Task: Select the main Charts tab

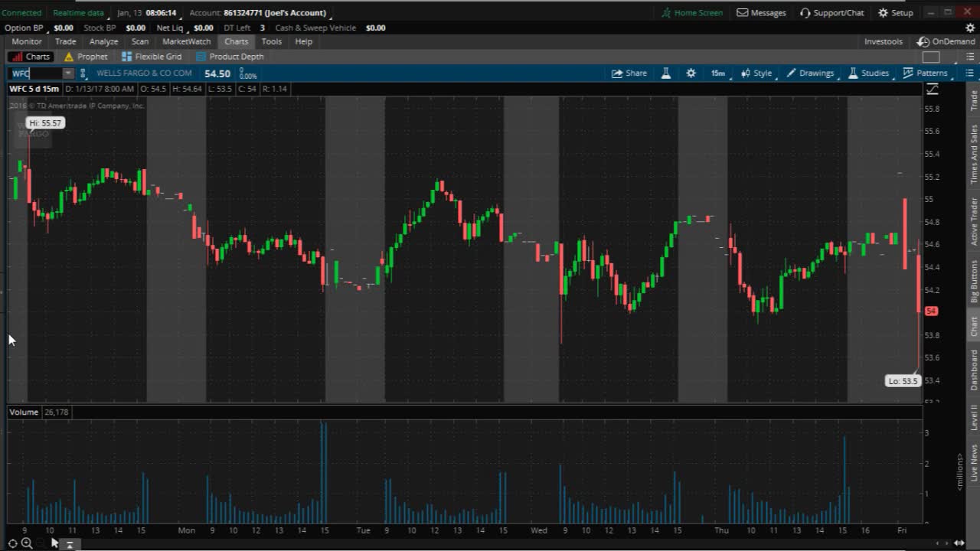Action: [x=236, y=41]
